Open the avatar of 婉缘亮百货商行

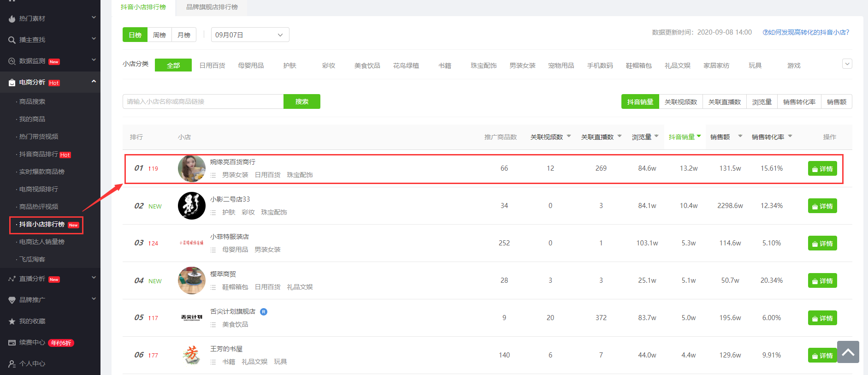point(192,168)
